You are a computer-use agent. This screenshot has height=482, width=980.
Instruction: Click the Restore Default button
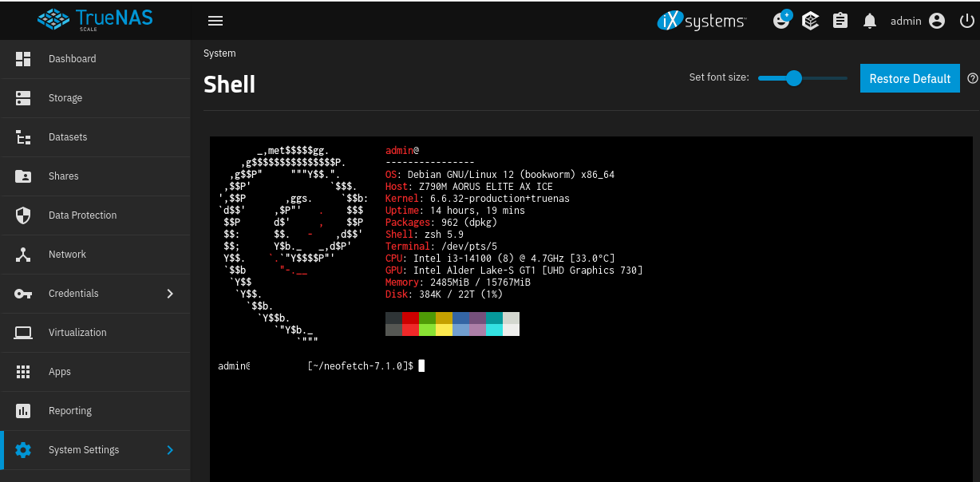click(910, 78)
